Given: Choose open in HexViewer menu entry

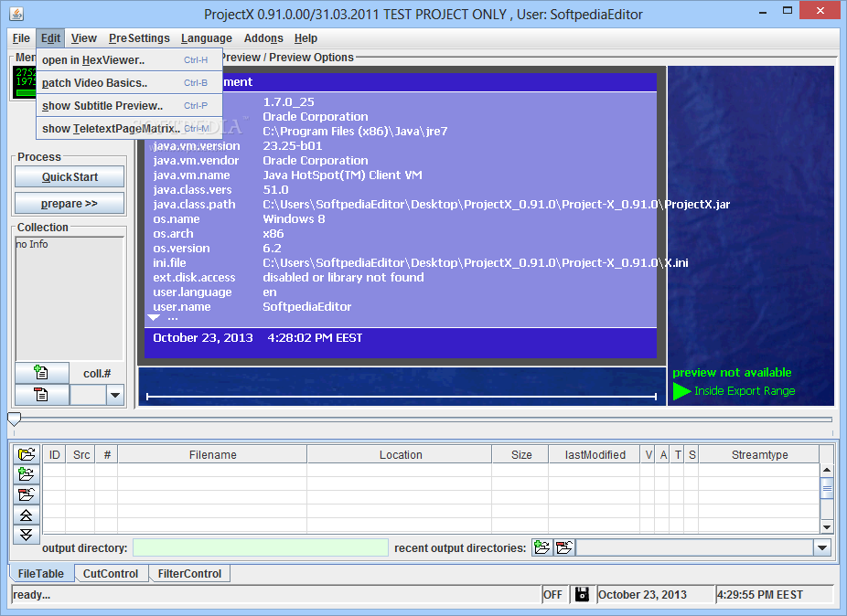Looking at the screenshot, I should coord(130,60).
